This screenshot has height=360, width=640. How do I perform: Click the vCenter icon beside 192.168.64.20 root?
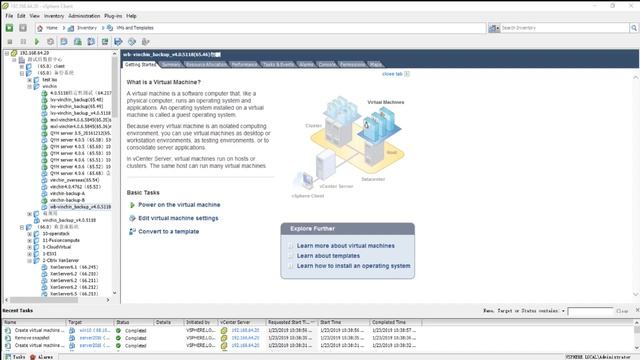coord(14,53)
